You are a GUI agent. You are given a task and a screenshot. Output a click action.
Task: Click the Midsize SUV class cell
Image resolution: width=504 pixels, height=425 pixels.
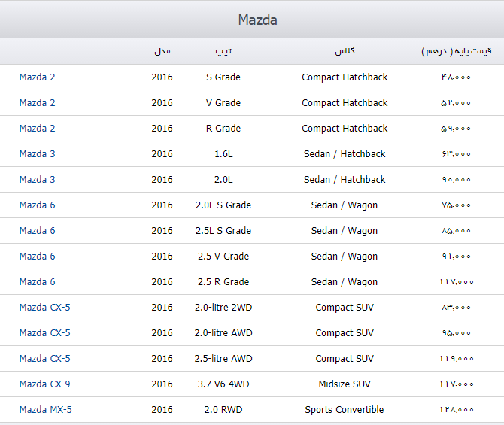coord(345,384)
